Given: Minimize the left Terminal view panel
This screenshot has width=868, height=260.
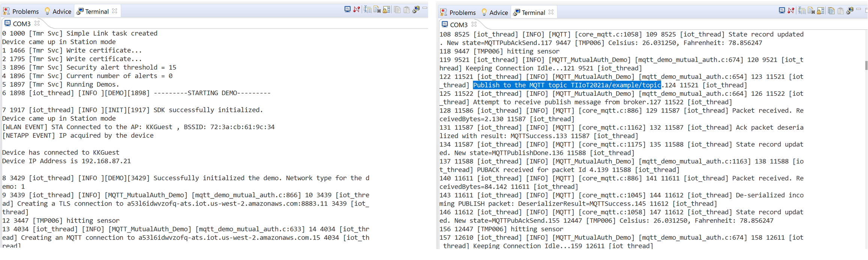Looking at the screenshot, I should (425, 8).
